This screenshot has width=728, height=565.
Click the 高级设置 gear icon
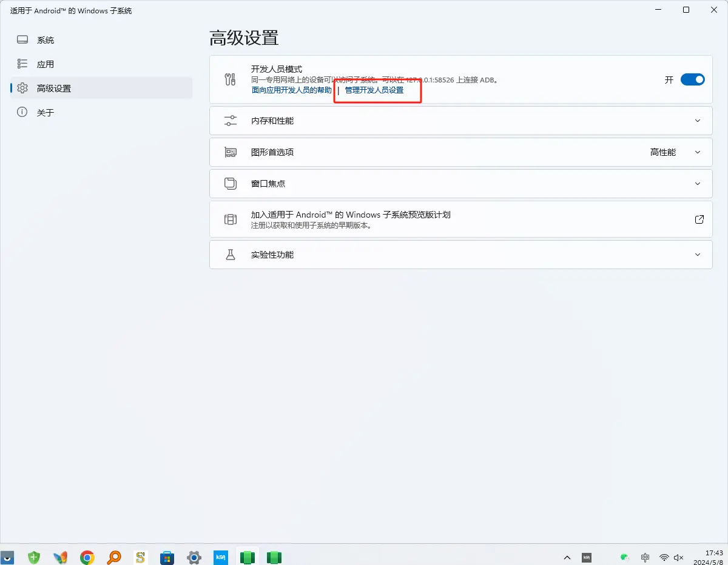point(22,89)
